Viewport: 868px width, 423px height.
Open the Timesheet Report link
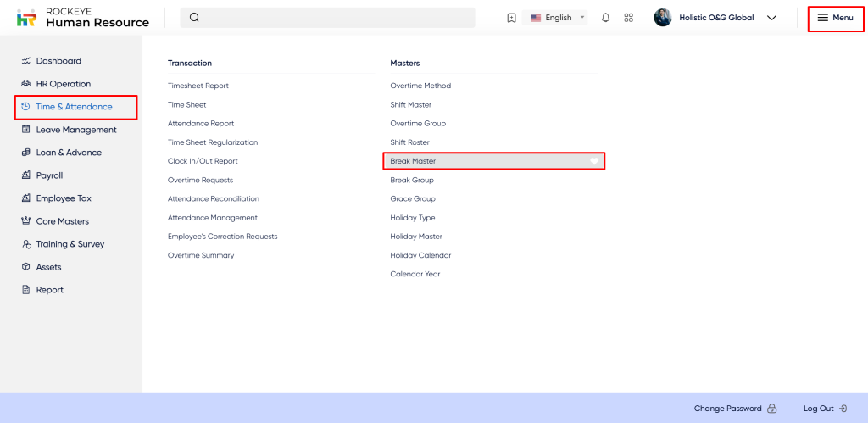coord(198,86)
